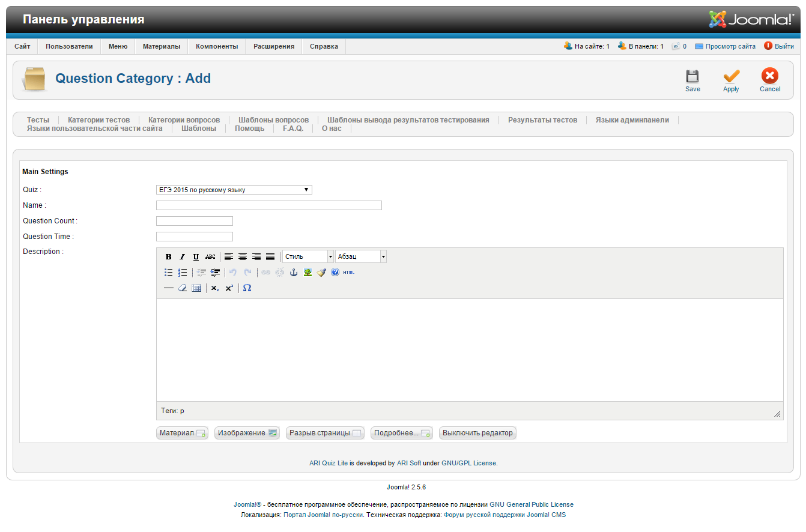Click the Просмотр сайта link

point(730,46)
